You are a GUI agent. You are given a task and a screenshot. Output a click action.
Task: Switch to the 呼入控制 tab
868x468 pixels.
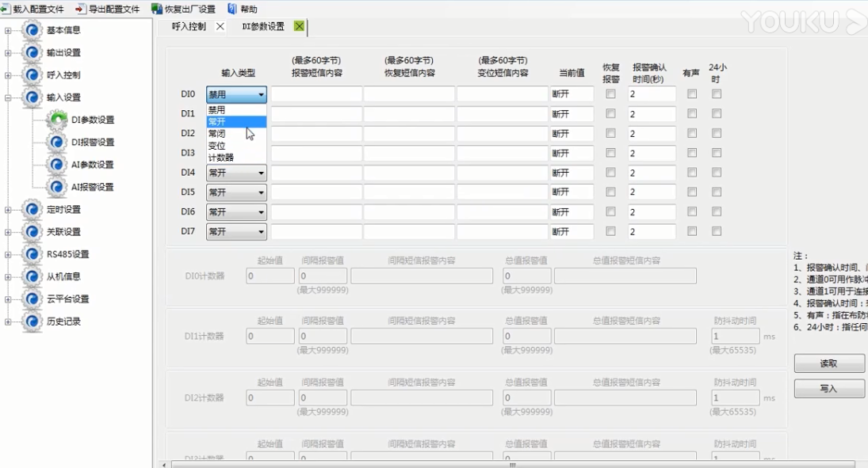pyautogui.click(x=189, y=26)
